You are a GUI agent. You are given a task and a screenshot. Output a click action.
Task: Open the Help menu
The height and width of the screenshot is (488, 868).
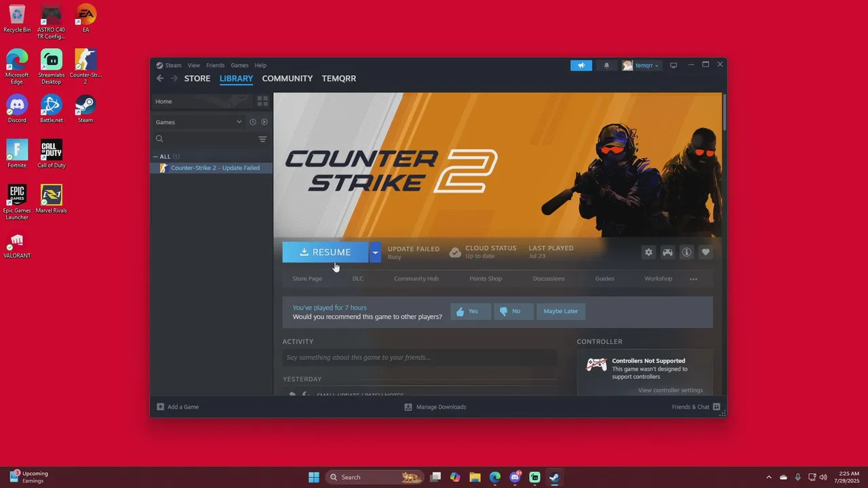click(260, 66)
